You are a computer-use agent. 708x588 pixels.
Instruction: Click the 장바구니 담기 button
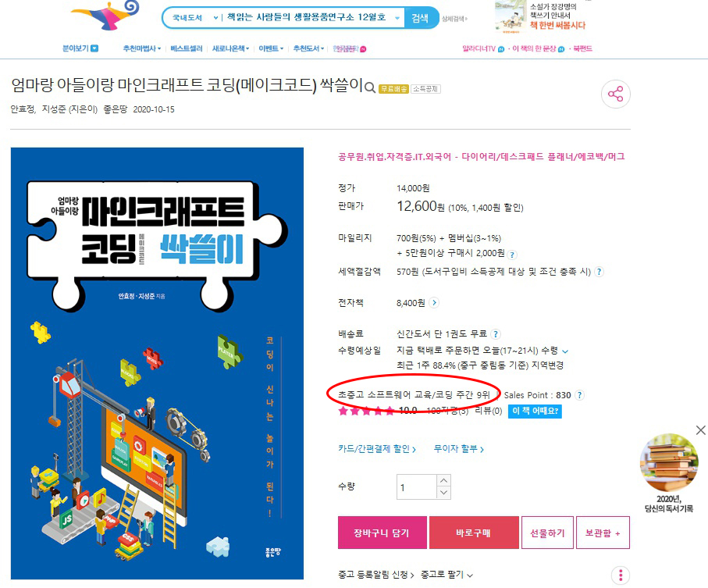click(x=382, y=533)
